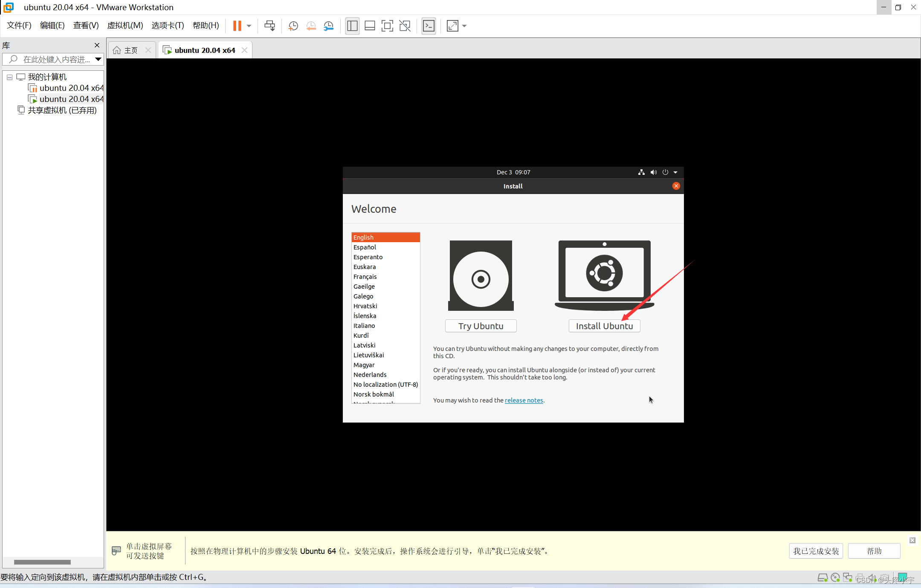921x588 pixels.
Task: Select Nederlands in the language list
Action: 386,375
